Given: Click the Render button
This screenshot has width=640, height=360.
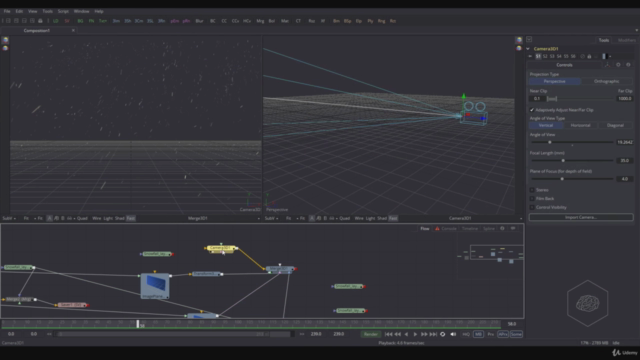Looking at the screenshot, I should click(371, 334).
